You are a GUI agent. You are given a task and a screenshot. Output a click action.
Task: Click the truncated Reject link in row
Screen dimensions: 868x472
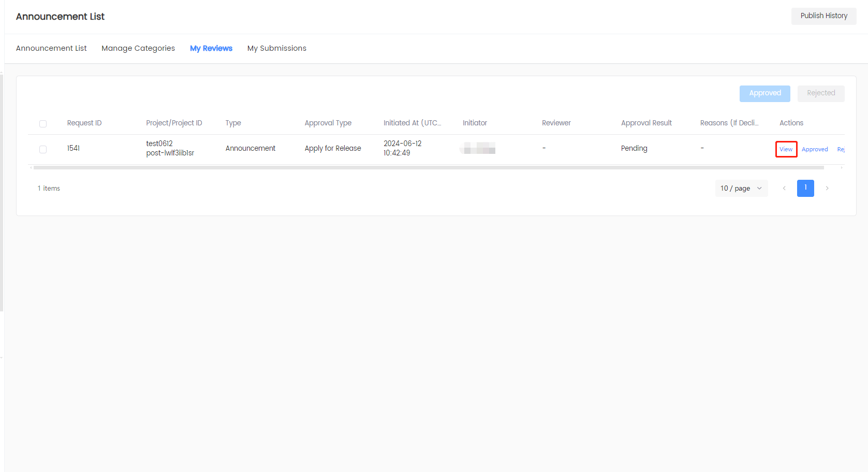coord(841,149)
